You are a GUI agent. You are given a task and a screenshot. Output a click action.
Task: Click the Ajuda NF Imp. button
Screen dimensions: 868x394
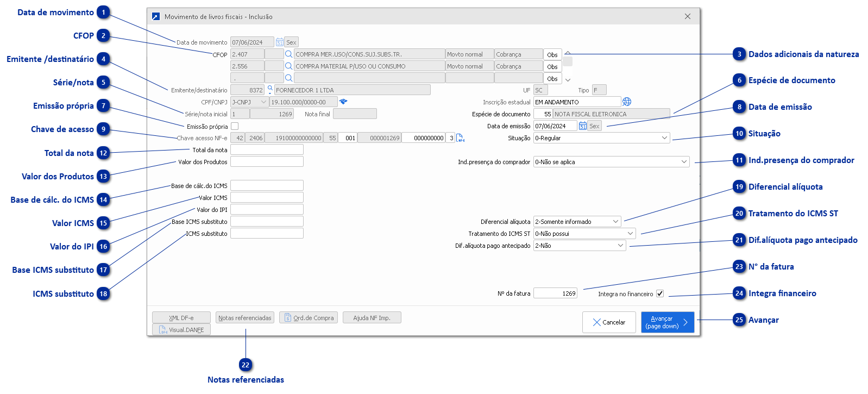372,318
